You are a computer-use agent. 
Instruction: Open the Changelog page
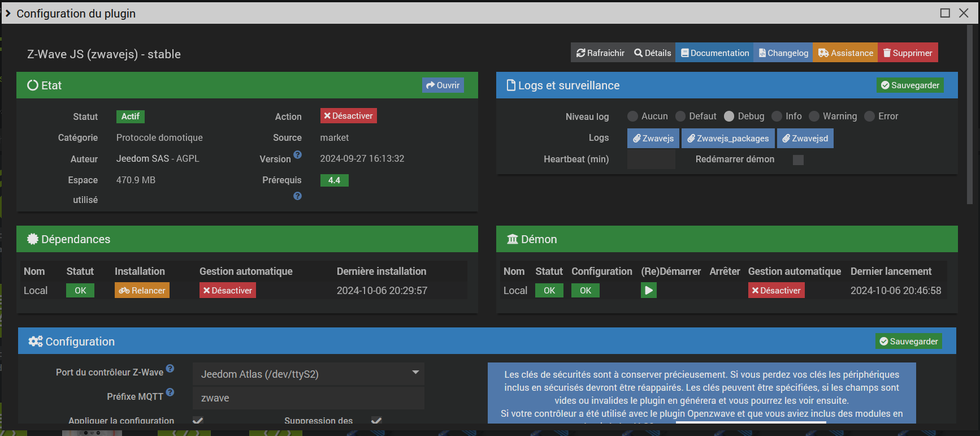pos(783,53)
